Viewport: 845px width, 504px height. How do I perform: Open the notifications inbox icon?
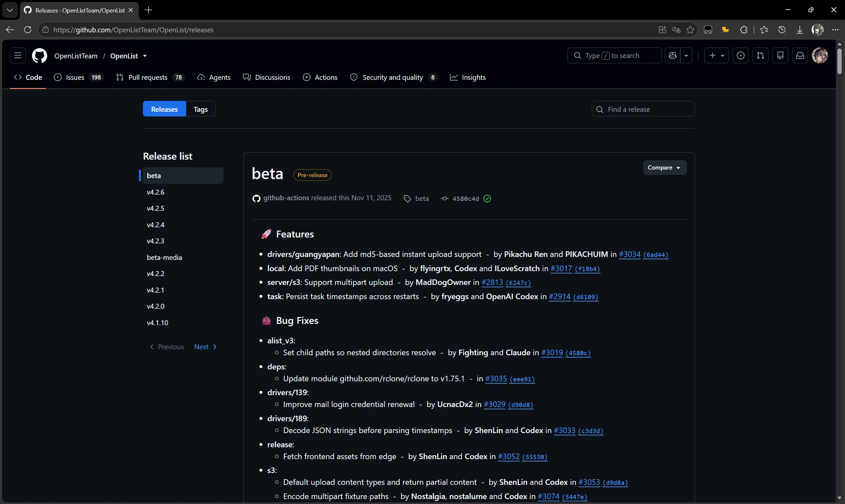click(x=800, y=55)
